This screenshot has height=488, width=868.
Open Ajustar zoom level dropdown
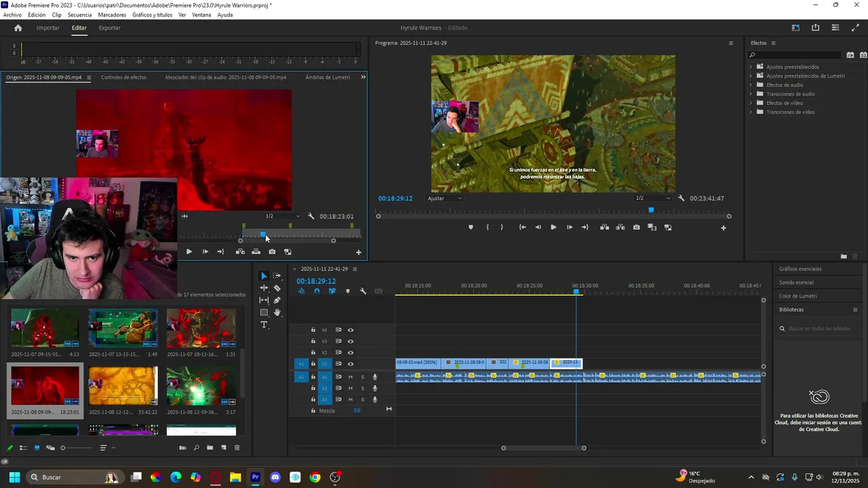[445, 199]
